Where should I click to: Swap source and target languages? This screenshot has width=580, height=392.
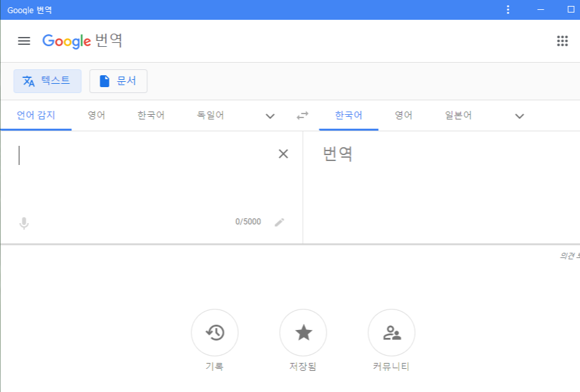pyautogui.click(x=302, y=115)
